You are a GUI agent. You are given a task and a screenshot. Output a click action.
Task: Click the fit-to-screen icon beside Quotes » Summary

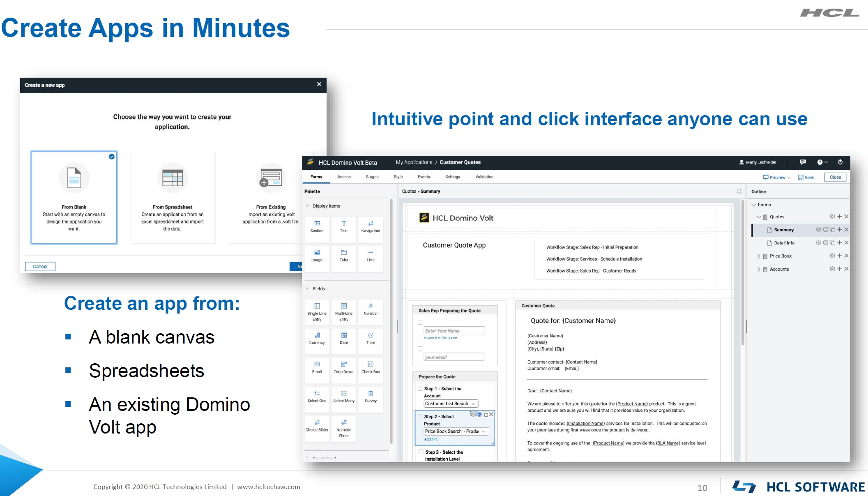[x=739, y=191]
